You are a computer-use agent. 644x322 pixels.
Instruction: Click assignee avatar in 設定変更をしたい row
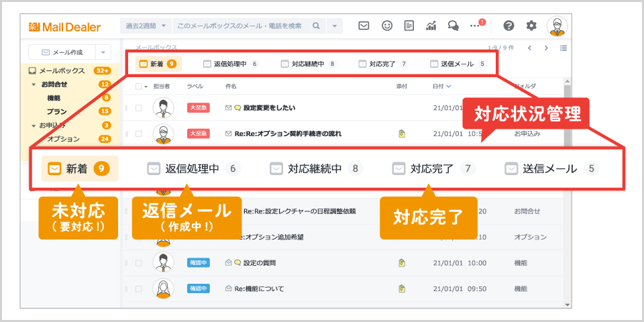(163, 108)
